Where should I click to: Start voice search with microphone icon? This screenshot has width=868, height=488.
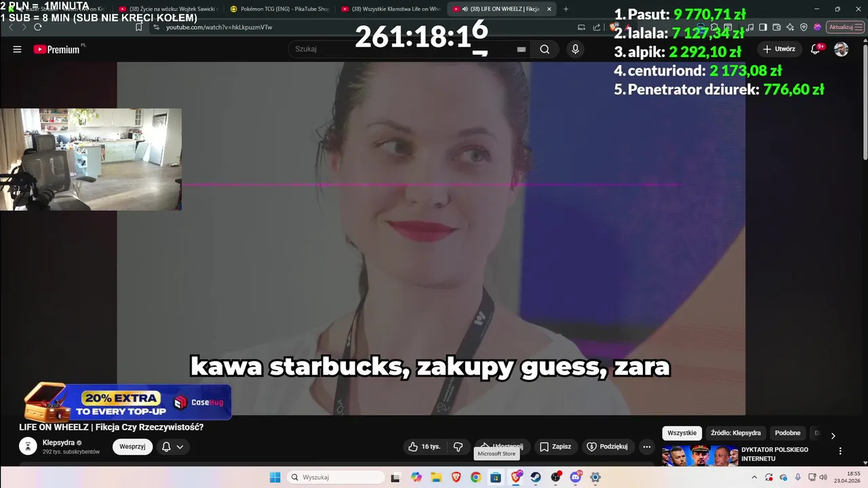point(575,49)
